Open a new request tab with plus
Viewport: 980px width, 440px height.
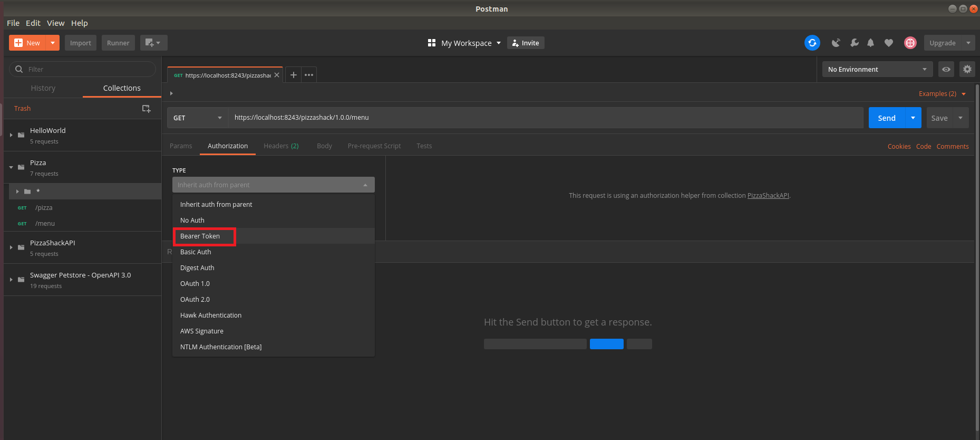[294, 75]
